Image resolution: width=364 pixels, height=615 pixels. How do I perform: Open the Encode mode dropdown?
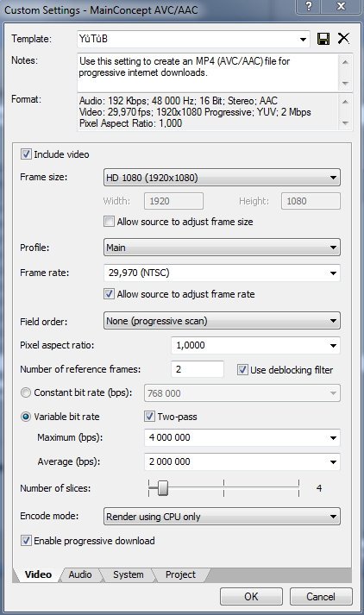pyautogui.click(x=222, y=517)
